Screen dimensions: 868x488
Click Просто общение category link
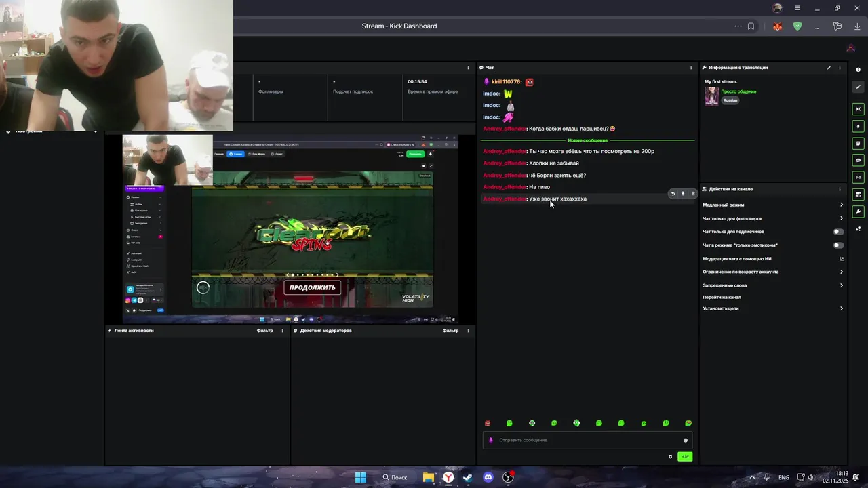click(x=738, y=91)
